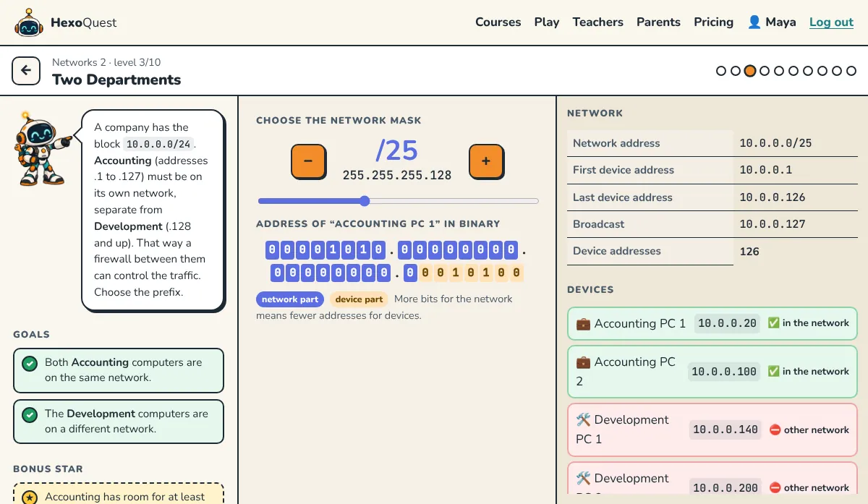Click the 10.0.0.20 address chip

point(727,323)
